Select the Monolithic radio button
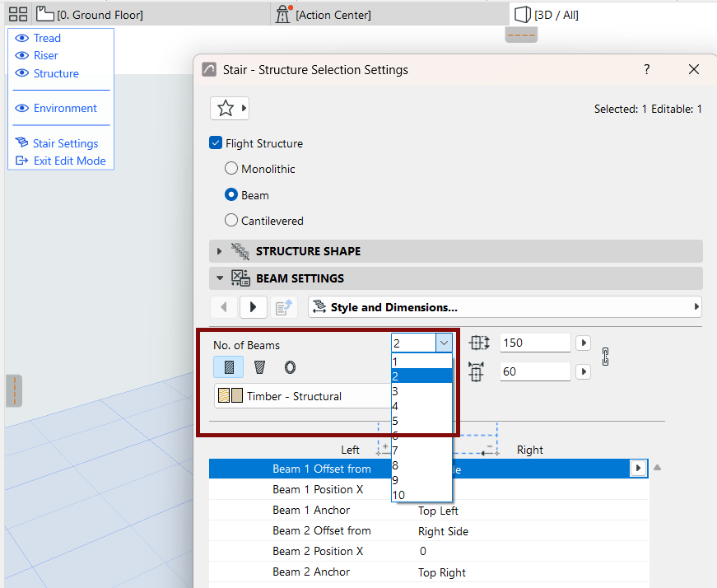 (231, 168)
